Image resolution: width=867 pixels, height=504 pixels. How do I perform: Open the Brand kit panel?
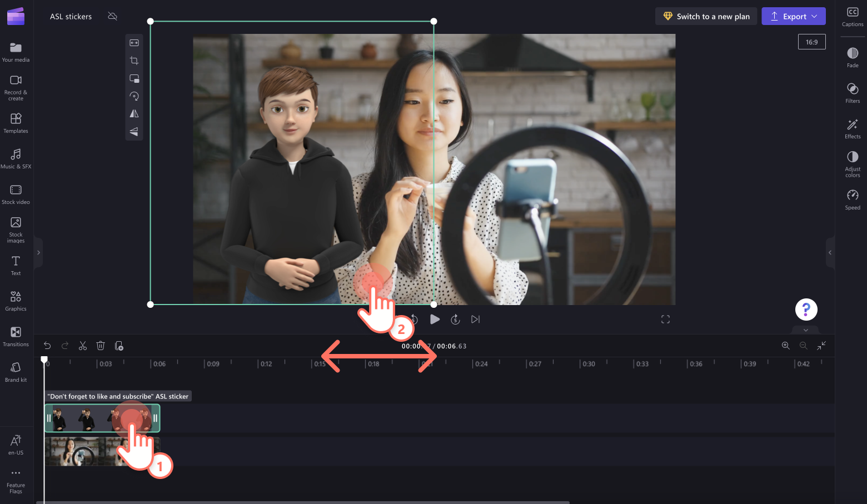(x=16, y=372)
